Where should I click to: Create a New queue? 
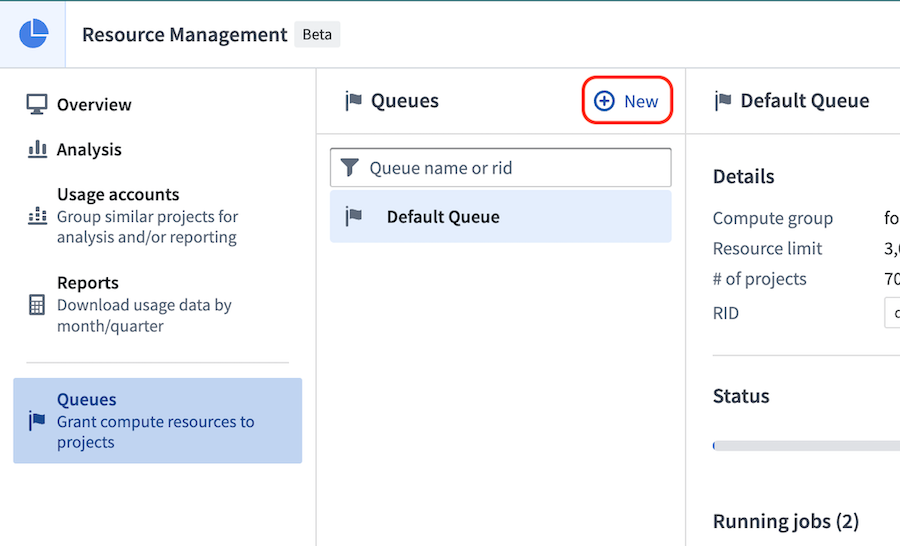click(x=627, y=100)
